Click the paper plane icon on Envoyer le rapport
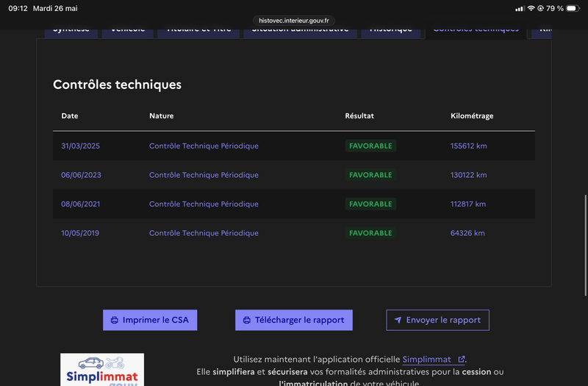588x386 pixels. (x=398, y=320)
